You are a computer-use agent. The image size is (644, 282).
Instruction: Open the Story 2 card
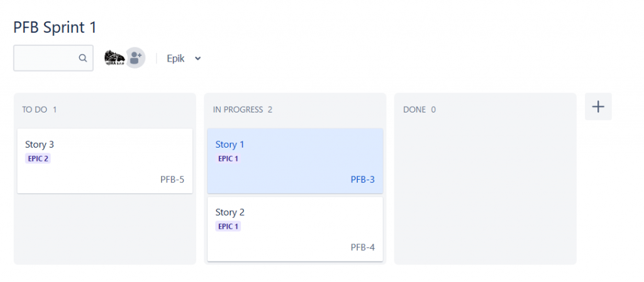coord(295,229)
